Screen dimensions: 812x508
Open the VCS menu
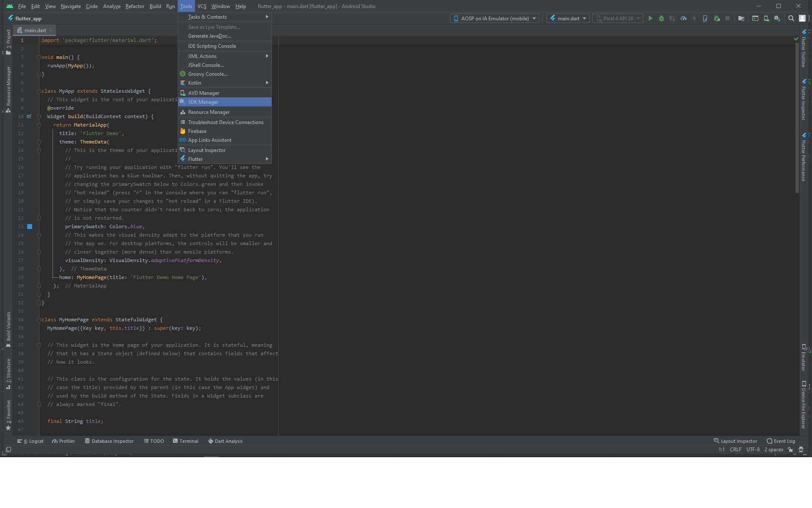click(202, 6)
